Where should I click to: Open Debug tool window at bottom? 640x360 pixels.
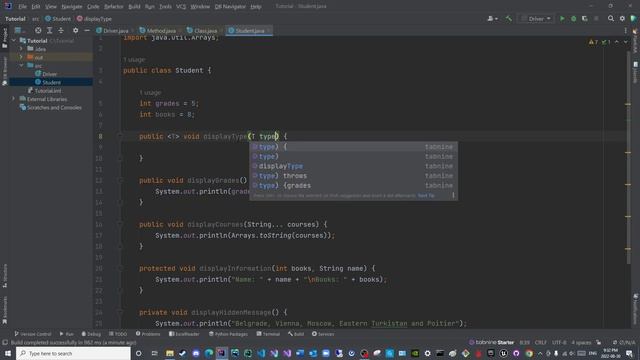point(91,334)
